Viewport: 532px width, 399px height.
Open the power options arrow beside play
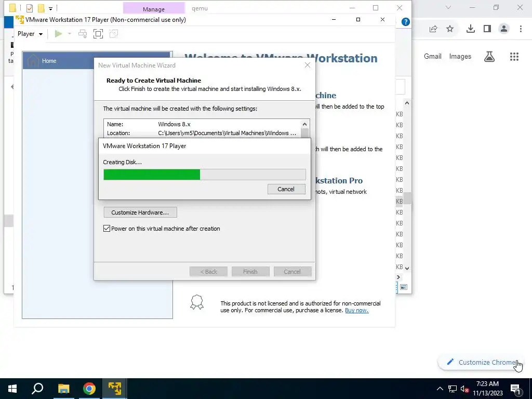[70, 34]
